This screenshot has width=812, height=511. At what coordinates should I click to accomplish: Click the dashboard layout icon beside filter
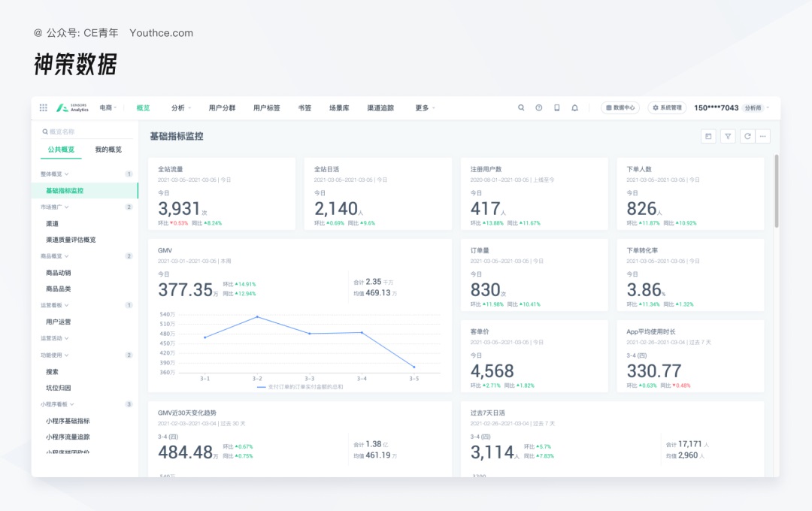(707, 136)
